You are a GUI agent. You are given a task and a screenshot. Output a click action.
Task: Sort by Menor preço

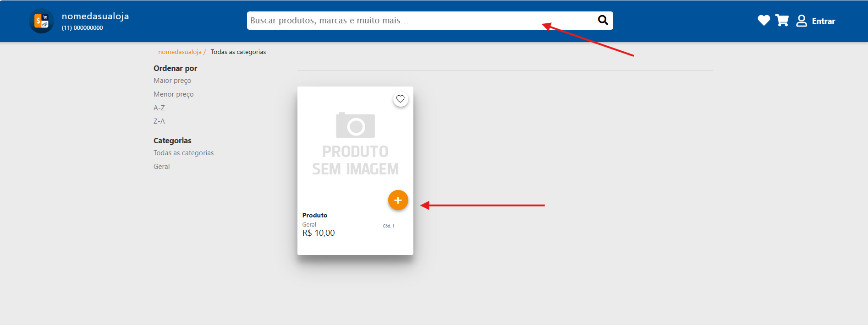pos(174,94)
